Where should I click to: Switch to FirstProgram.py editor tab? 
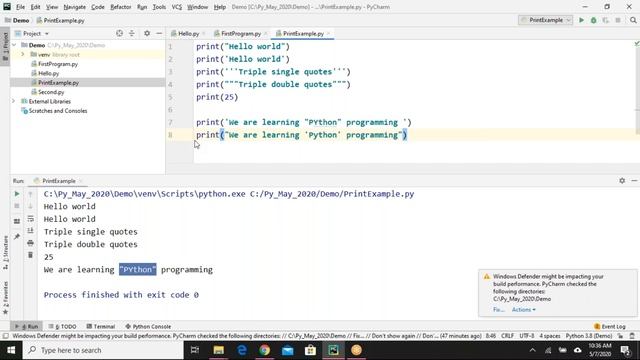(240, 33)
